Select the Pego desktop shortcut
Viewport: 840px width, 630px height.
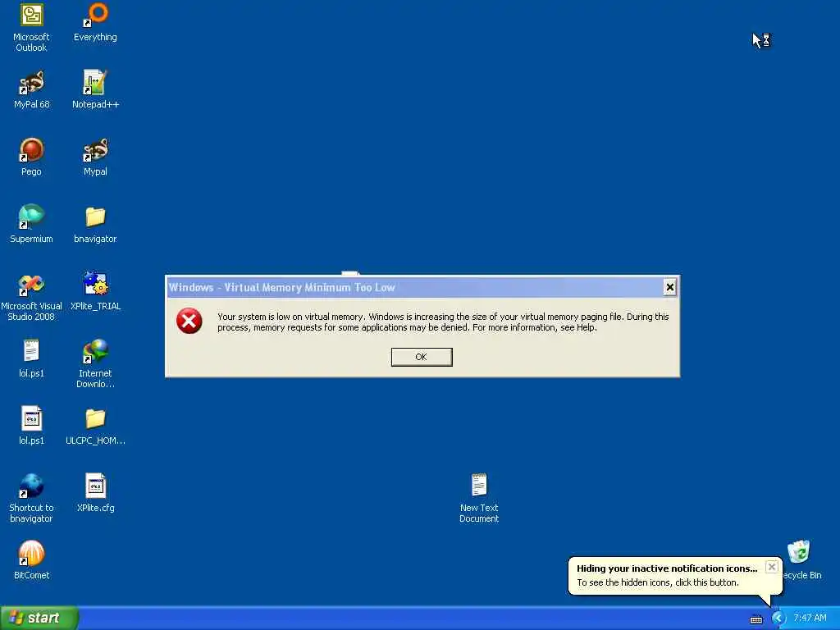pos(31,150)
